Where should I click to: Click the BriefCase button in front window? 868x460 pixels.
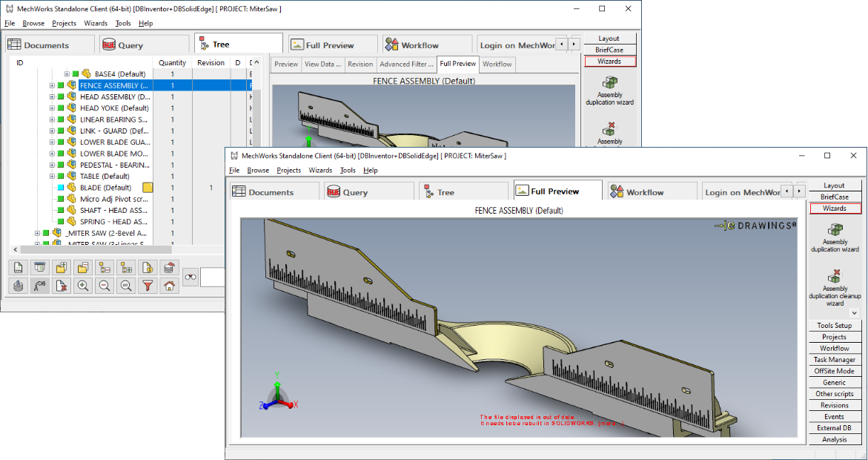835,197
